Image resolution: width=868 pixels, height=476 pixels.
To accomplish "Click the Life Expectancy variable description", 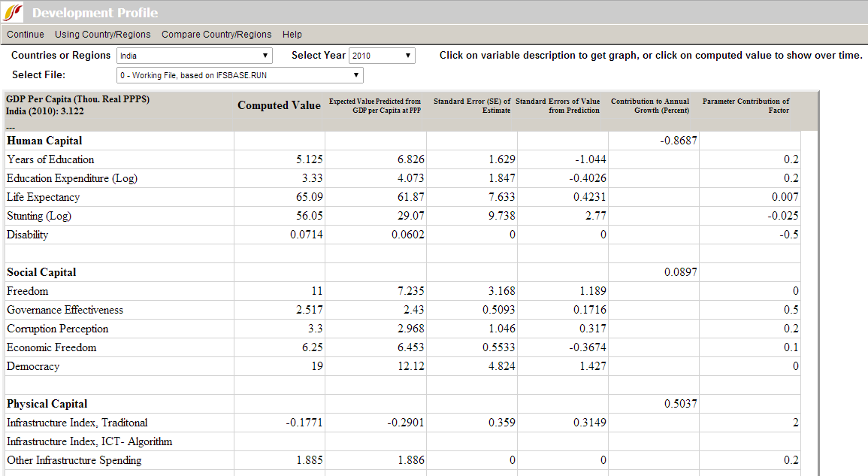I will tap(43, 197).
